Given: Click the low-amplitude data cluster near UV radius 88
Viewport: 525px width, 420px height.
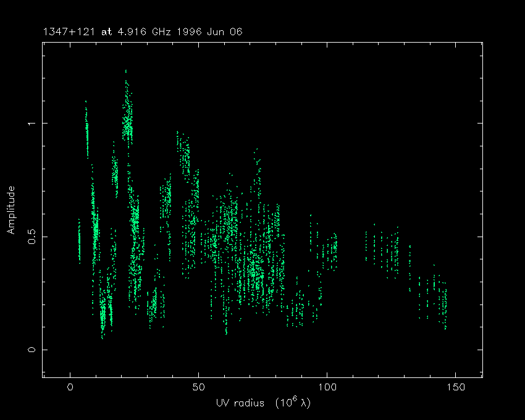Looking at the screenshot, I should click(298, 309).
